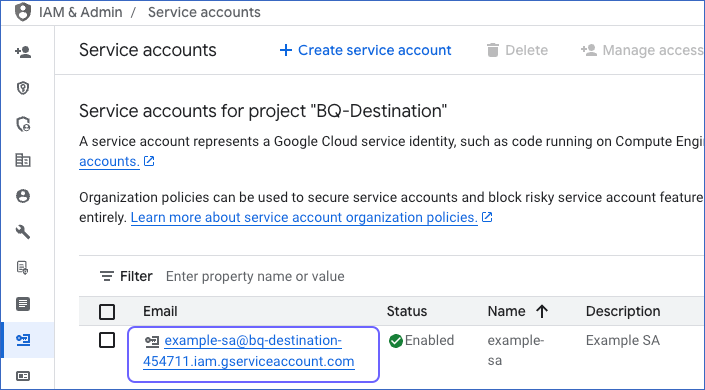
Task: Click the Example SA description cell
Action: point(623,341)
